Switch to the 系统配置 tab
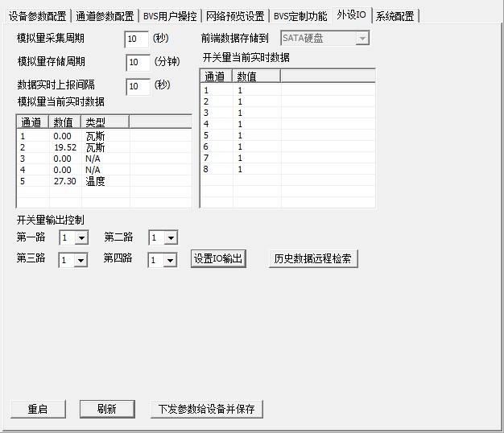Screen dimensions: 504x433 397,15
